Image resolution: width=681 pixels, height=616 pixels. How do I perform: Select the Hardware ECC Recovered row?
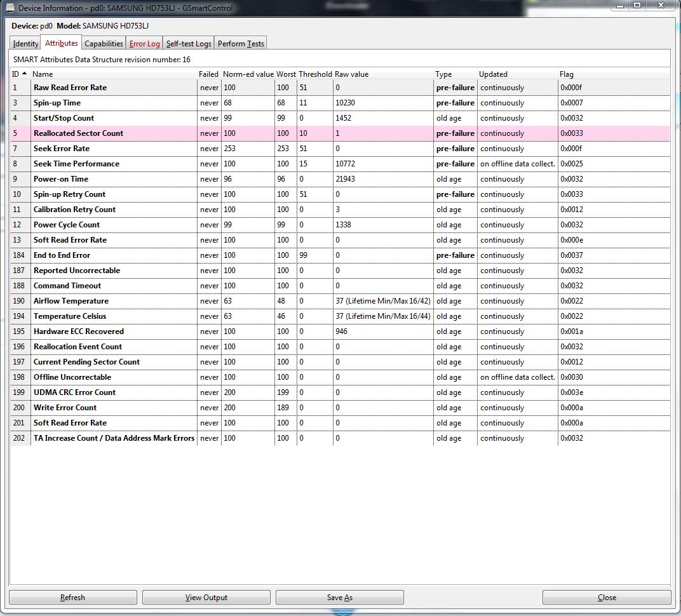point(340,331)
